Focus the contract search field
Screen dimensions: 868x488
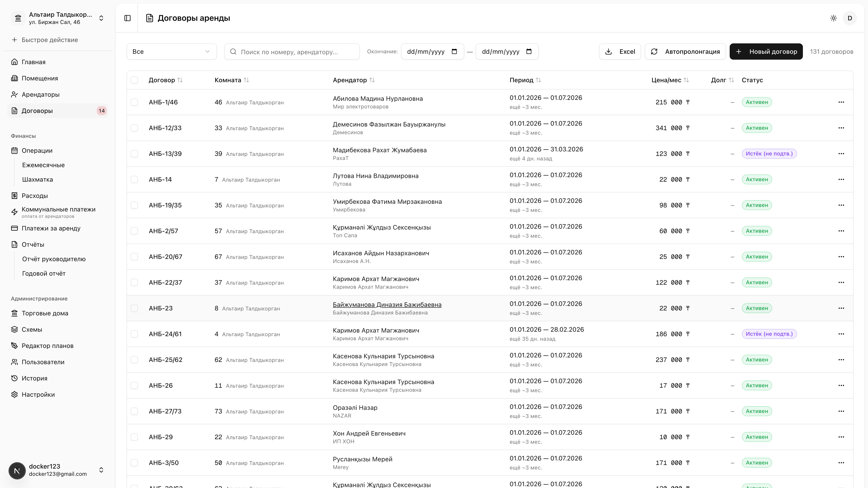(x=292, y=52)
